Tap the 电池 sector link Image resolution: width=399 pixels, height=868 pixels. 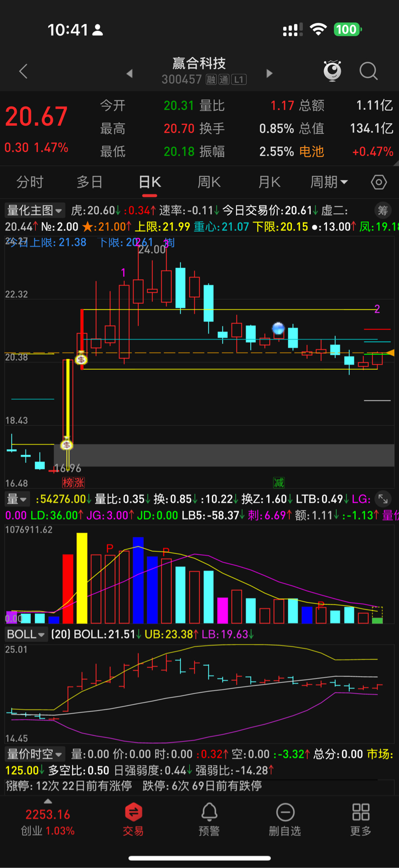tap(312, 151)
